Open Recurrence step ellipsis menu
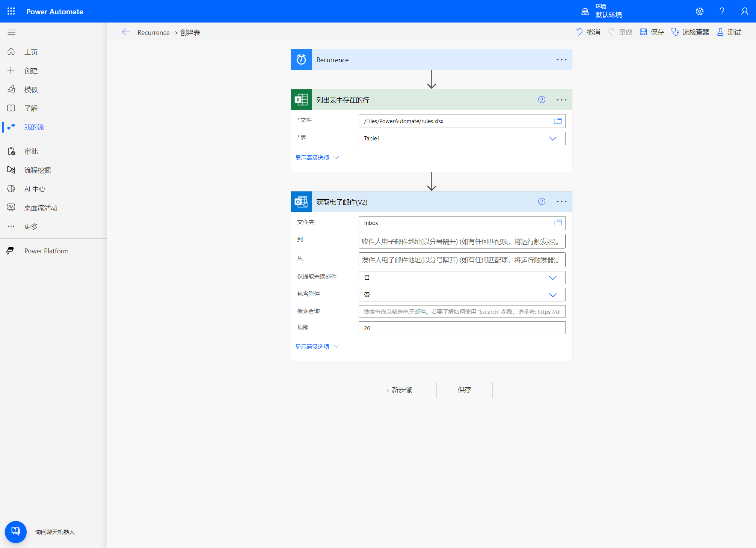 point(561,60)
